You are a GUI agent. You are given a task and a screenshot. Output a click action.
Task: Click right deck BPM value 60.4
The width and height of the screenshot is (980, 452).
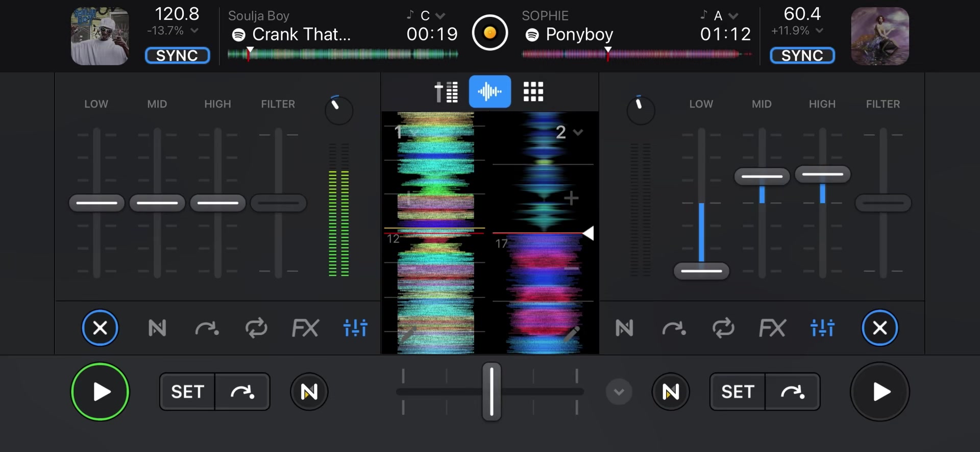pyautogui.click(x=802, y=14)
